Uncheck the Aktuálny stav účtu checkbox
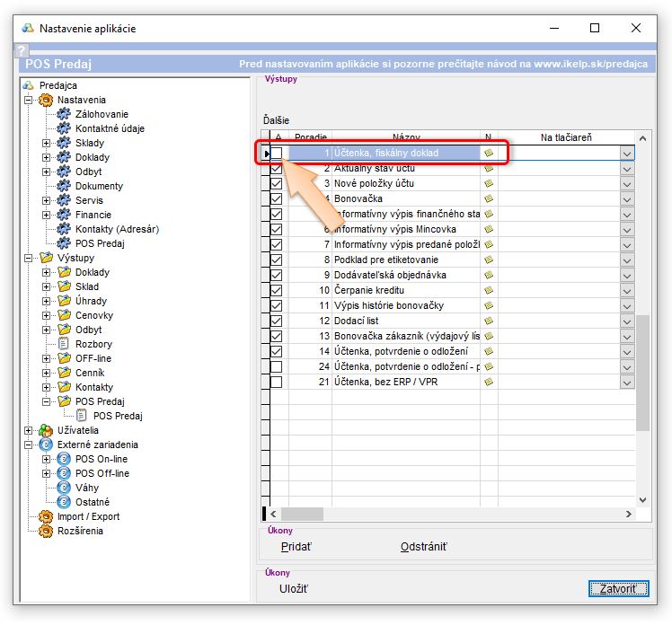 [x=277, y=169]
